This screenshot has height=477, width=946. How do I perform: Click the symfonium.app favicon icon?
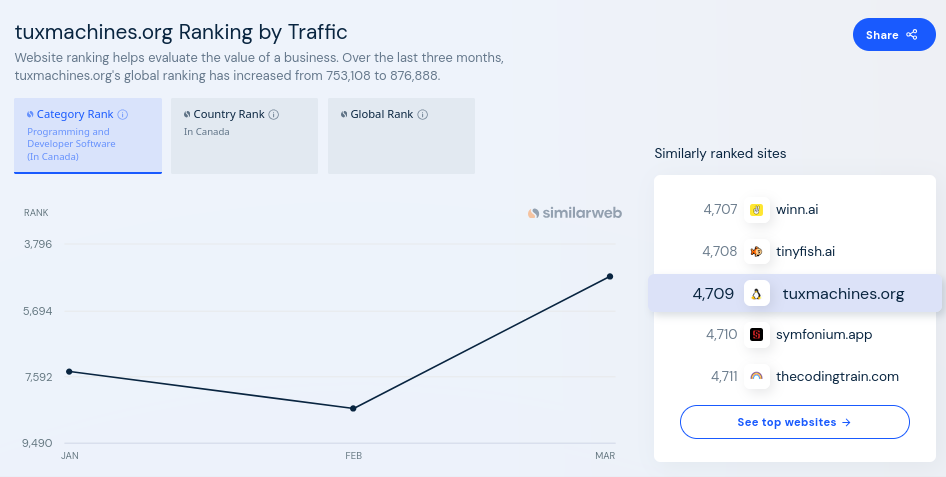757,335
